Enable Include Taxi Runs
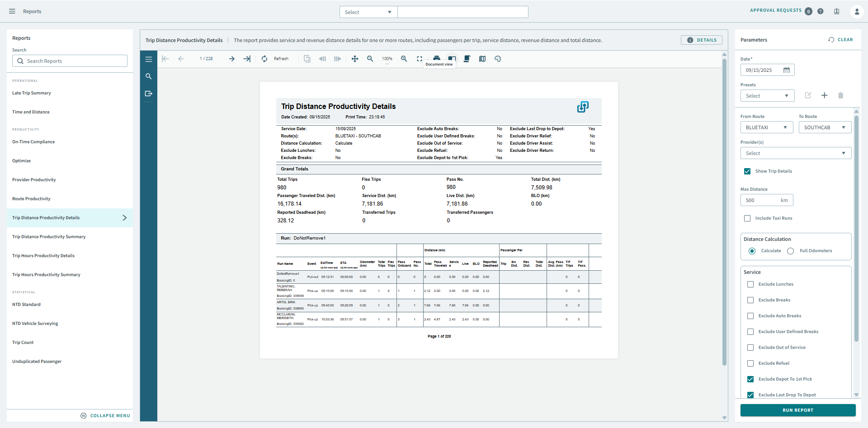The width and height of the screenshot is (868, 428). [x=748, y=218]
